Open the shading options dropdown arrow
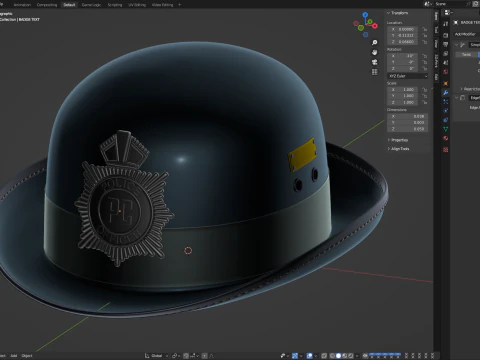480x360 pixels. tap(357, 356)
